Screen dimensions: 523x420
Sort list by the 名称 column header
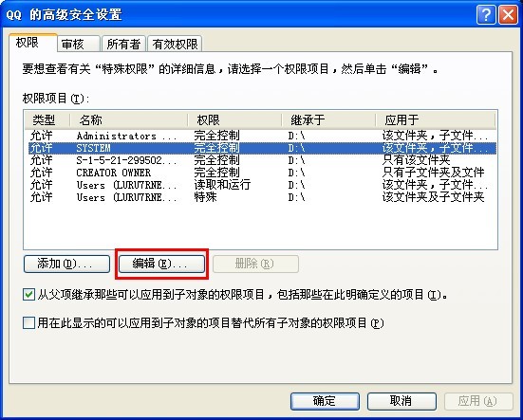click(129, 119)
